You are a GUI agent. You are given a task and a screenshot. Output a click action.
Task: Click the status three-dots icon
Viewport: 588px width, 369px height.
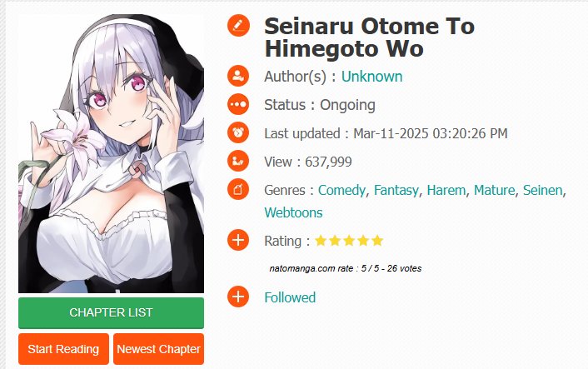pos(238,104)
